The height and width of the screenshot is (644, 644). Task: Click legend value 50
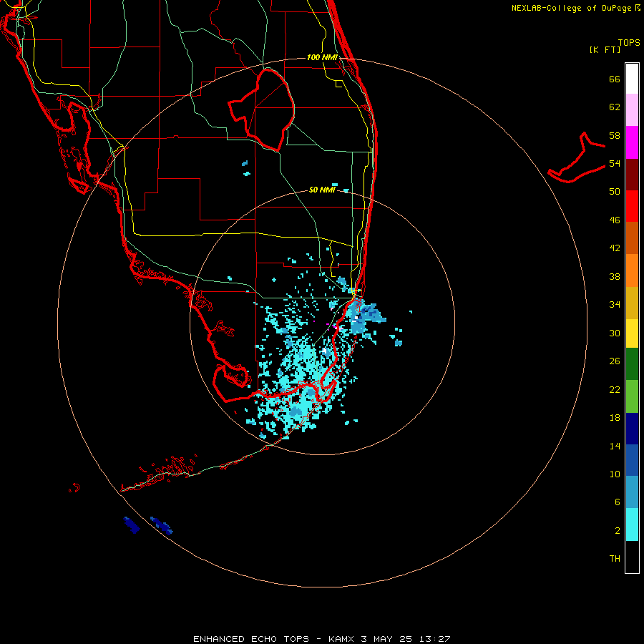[615, 191]
